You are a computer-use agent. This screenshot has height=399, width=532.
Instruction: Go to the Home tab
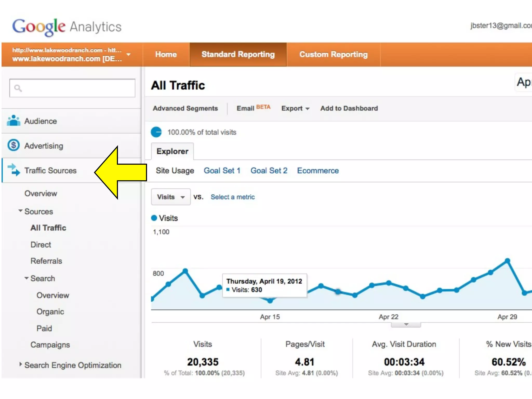166,54
